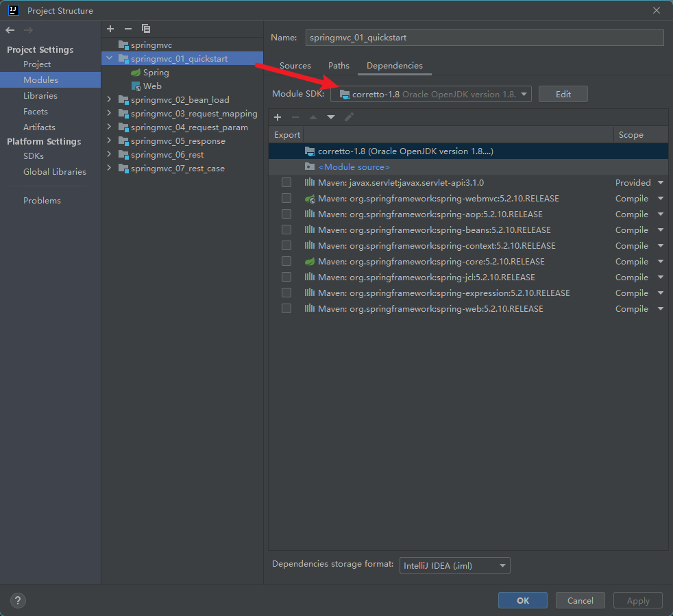Toggle export checkbox for spring-webmvc
The image size is (673, 616).
coord(286,198)
